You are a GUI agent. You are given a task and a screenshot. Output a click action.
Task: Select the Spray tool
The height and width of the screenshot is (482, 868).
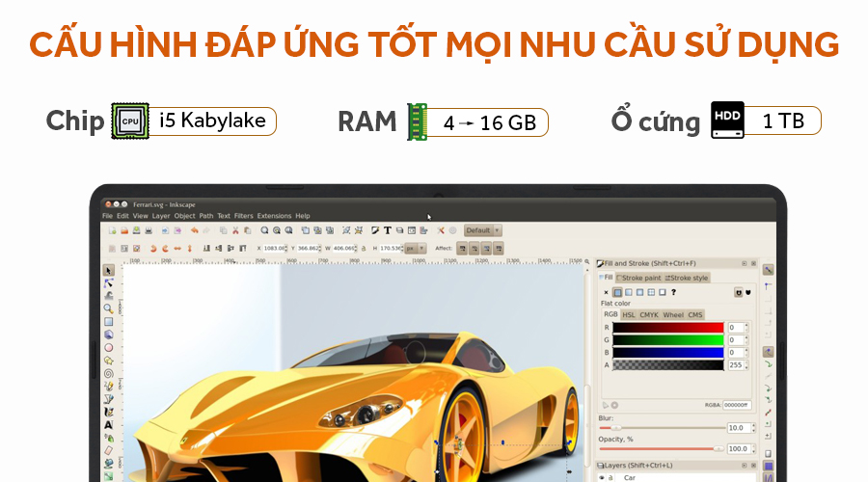108,438
